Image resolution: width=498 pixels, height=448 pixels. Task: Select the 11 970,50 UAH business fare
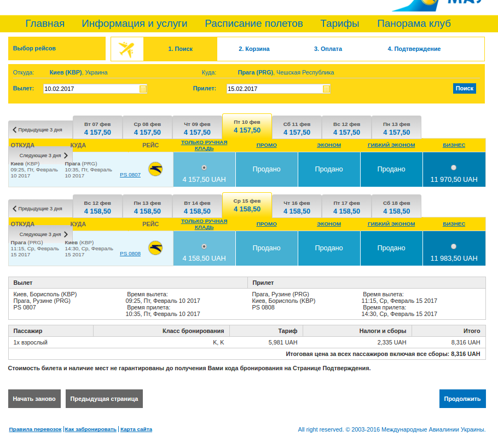(454, 168)
